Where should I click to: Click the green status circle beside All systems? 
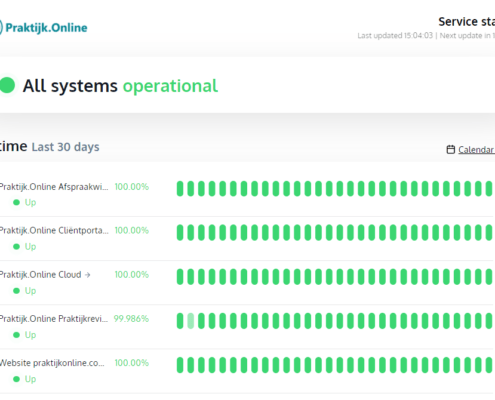[x=7, y=85]
